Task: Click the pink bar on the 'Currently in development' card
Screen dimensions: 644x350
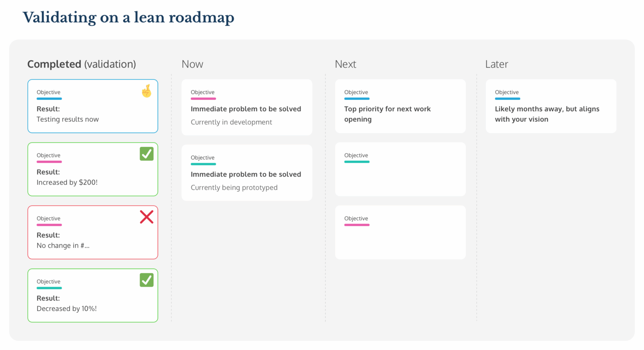Action: coord(203,99)
